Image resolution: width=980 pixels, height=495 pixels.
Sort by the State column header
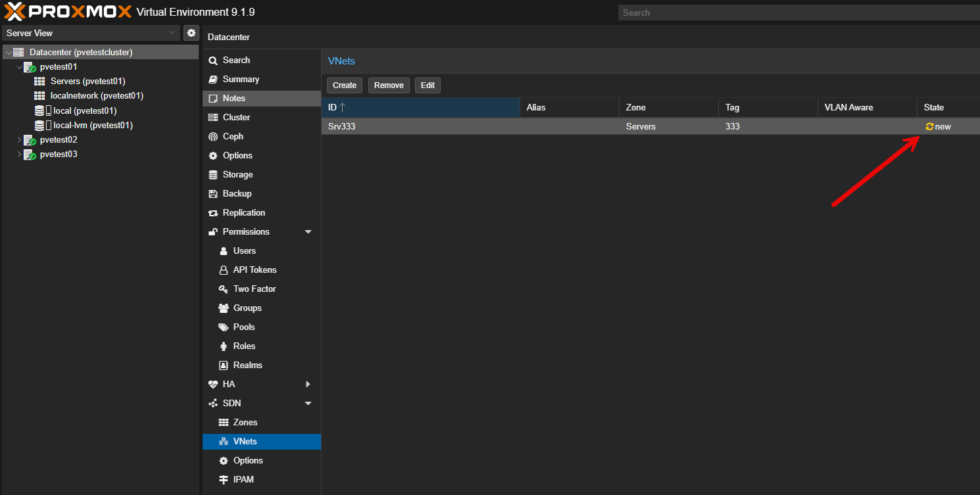click(x=948, y=108)
